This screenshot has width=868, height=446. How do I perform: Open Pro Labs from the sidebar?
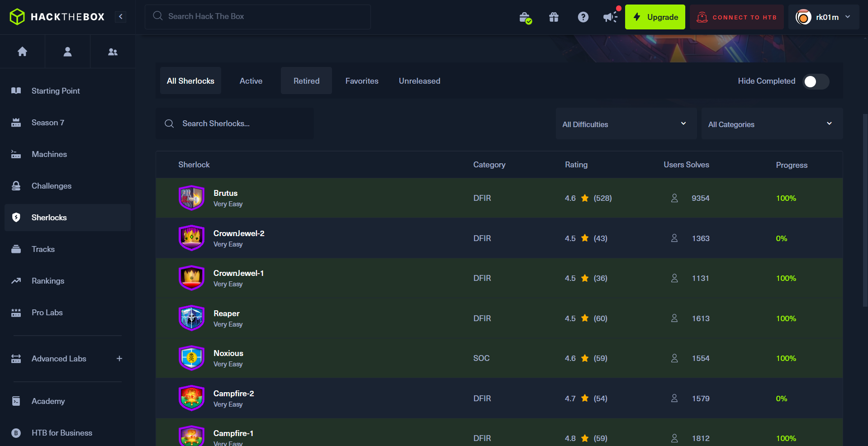click(67, 313)
